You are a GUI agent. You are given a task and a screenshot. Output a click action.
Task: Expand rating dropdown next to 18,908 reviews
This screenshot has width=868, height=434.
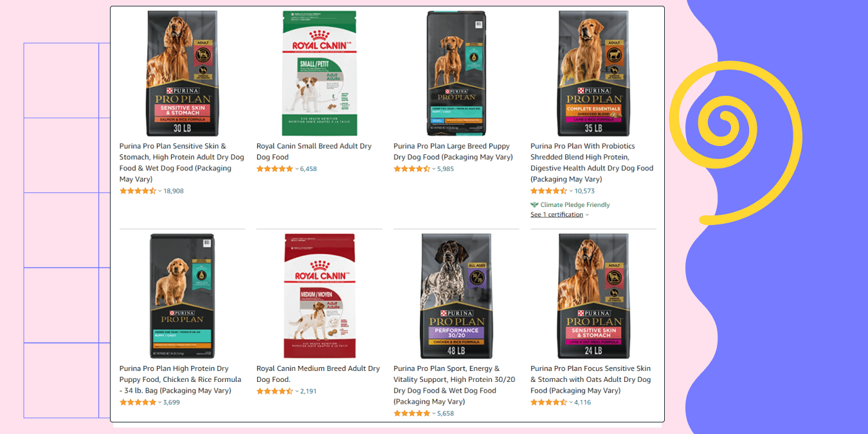160,191
